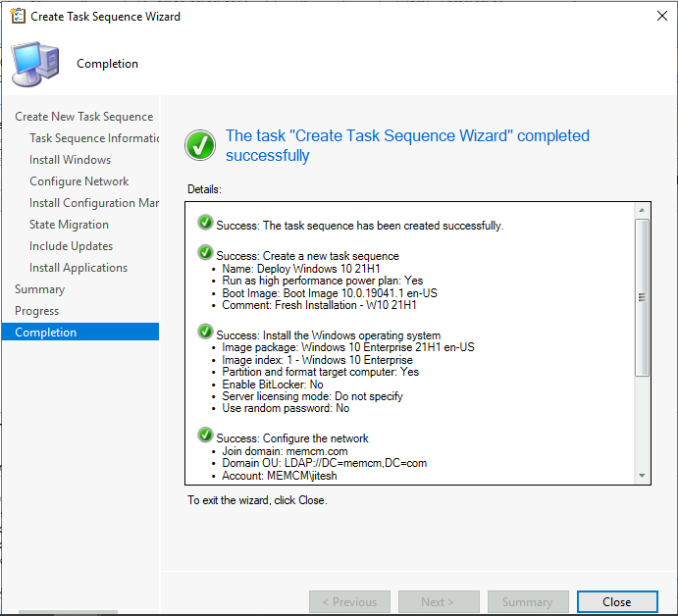Select Install Configuration Manager step
The height and width of the screenshot is (616, 678).
tap(94, 203)
